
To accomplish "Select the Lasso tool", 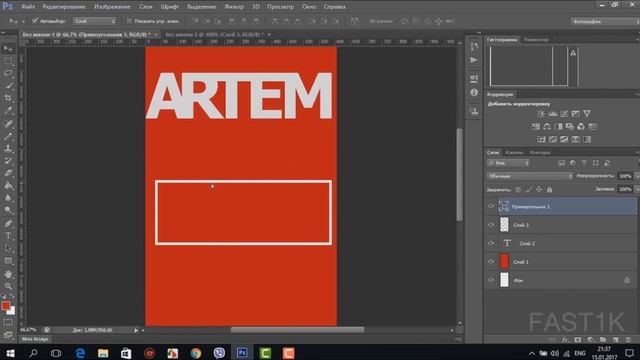I will click(8, 73).
